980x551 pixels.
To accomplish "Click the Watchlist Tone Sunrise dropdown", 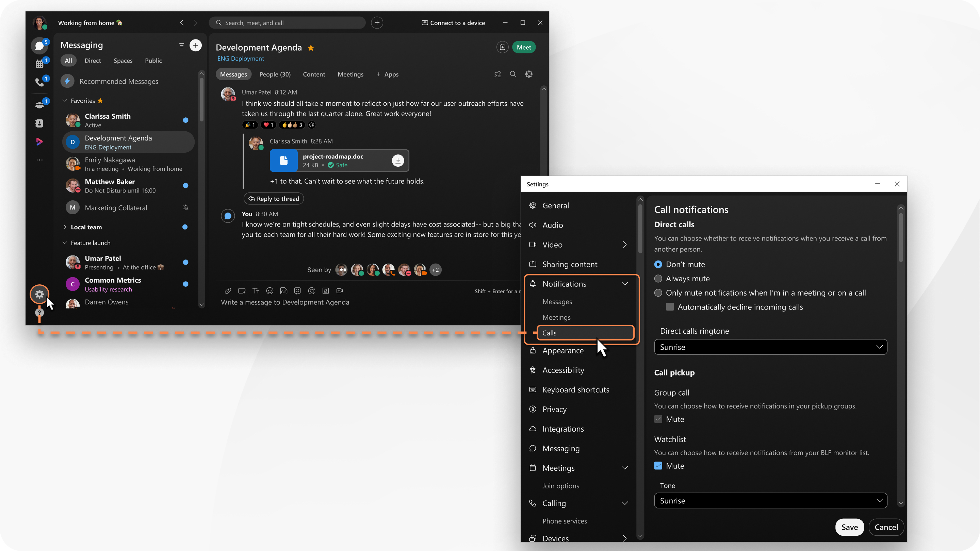I will [x=771, y=501].
